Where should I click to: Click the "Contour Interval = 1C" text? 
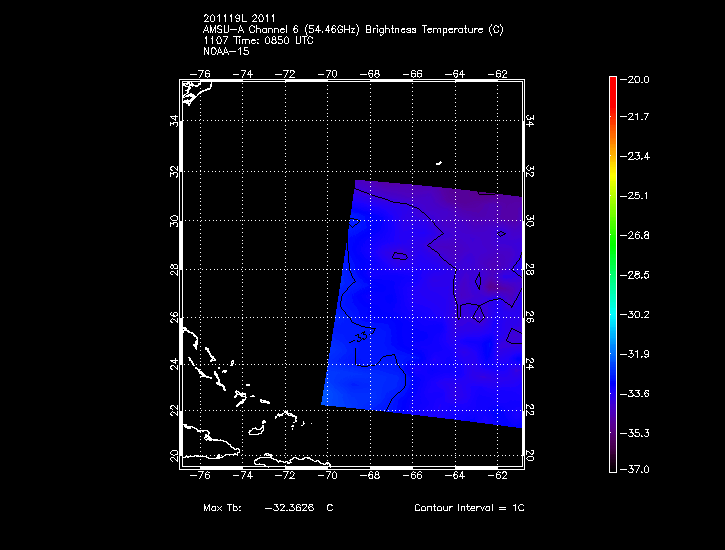point(469,507)
